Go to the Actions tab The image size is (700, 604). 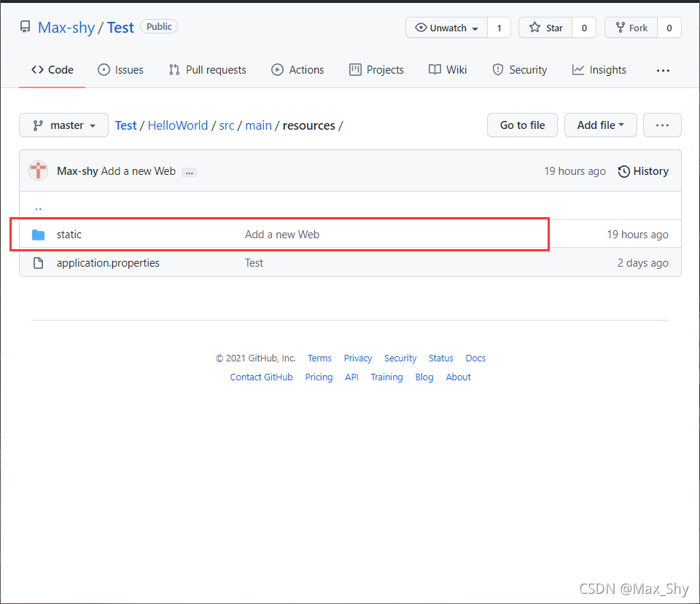click(297, 70)
